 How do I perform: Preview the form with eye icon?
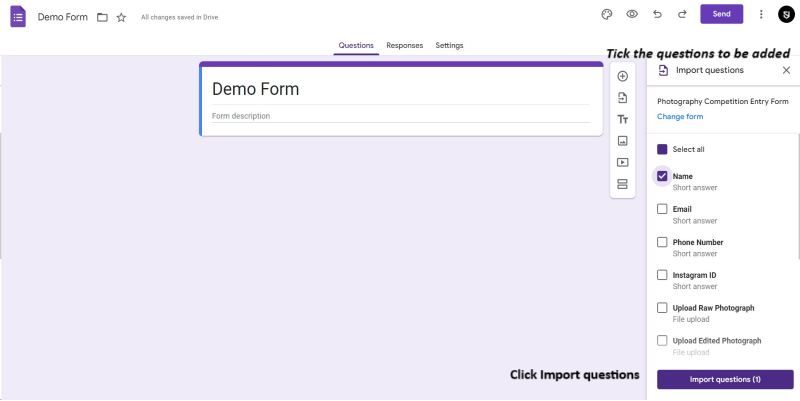(632, 14)
